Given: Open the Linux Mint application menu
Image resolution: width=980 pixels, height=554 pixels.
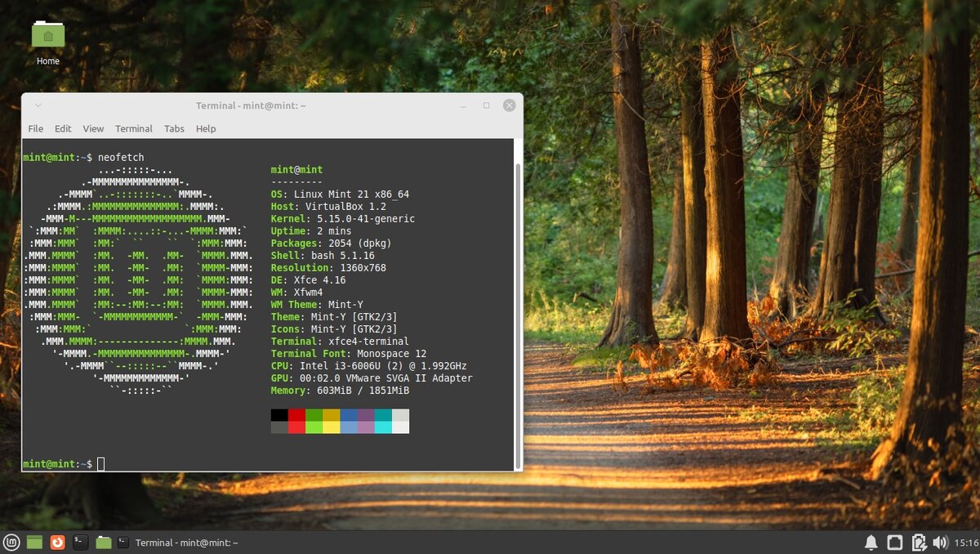Looking at the screenshot, I should tap(11, 542).
